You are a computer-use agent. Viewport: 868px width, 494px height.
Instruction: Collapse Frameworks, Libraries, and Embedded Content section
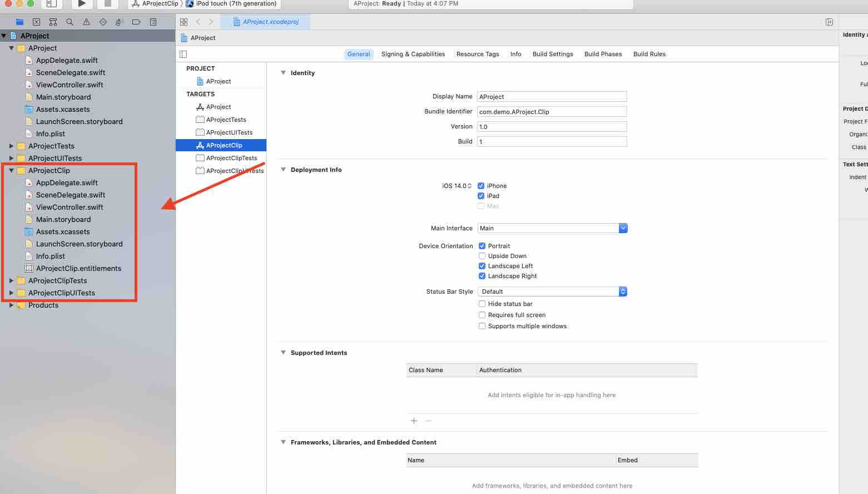[283, 442]
